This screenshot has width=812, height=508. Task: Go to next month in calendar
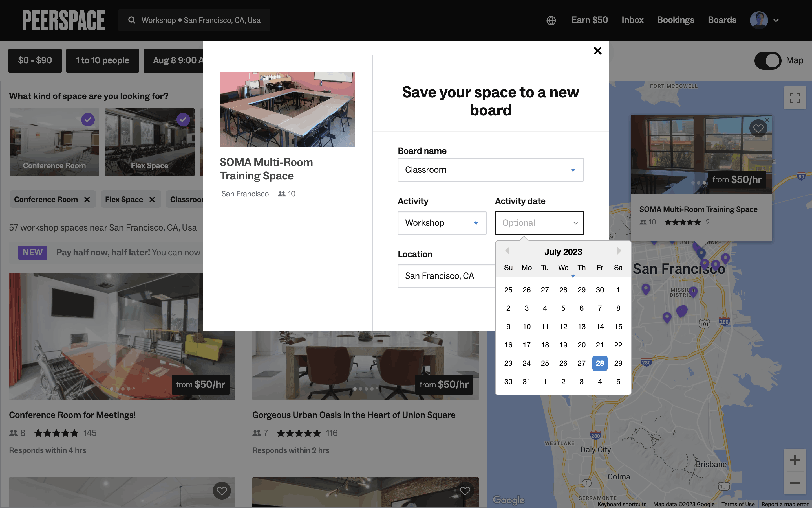pyautogui.click(x=619, y=251)
